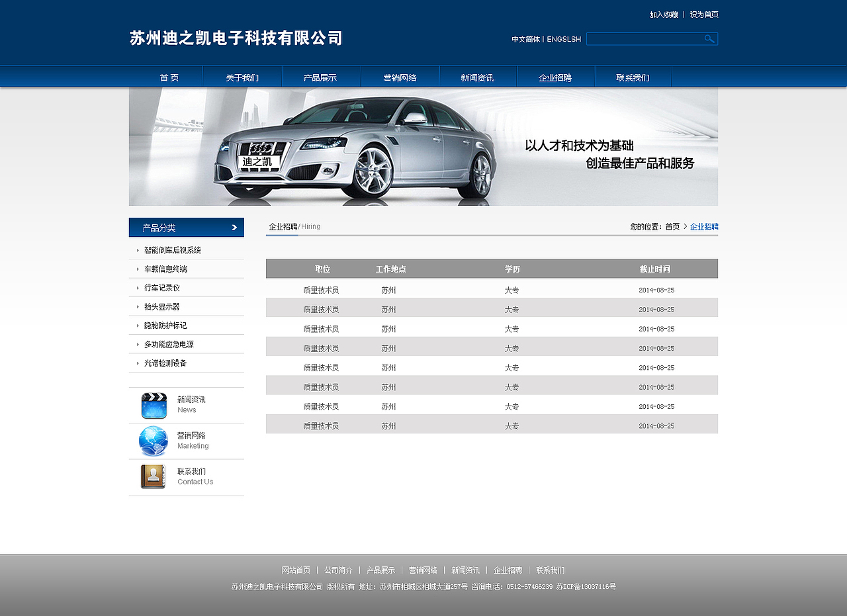The width and height of the screenshot is (847, 616).
Task: Click the 联系我们 Contact Us sidebar label
Action: click(x=195, y=476)
